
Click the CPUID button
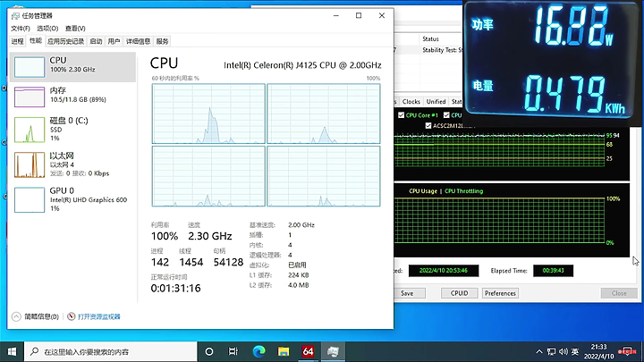click(x=459, y=293)
